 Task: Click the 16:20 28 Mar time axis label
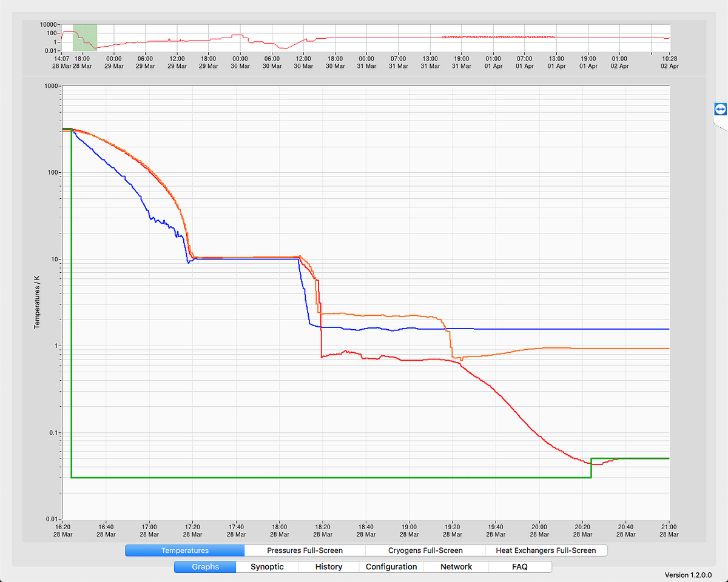click(63, 530)
